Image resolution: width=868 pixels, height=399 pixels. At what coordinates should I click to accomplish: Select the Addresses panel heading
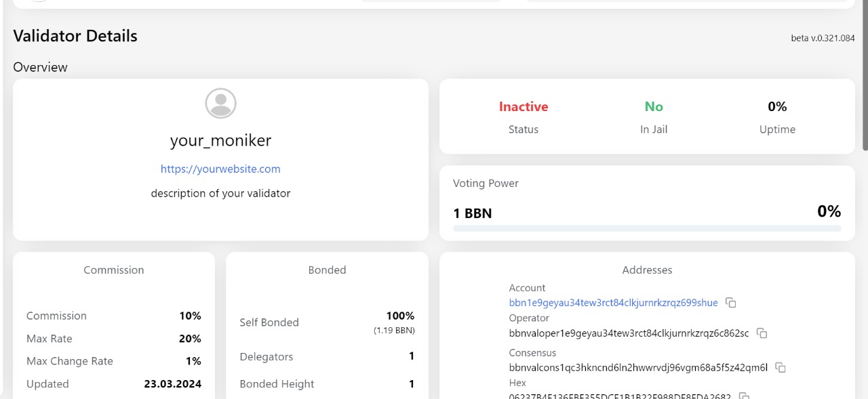(x=647, y=270)
